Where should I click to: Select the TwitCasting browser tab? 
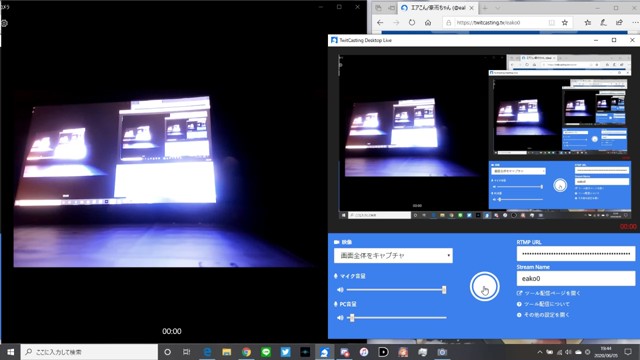pos(437,8)
